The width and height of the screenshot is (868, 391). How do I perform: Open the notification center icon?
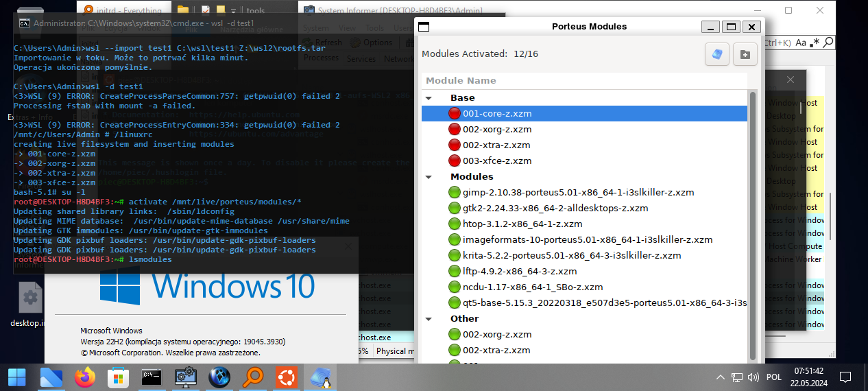coord(845,377)
